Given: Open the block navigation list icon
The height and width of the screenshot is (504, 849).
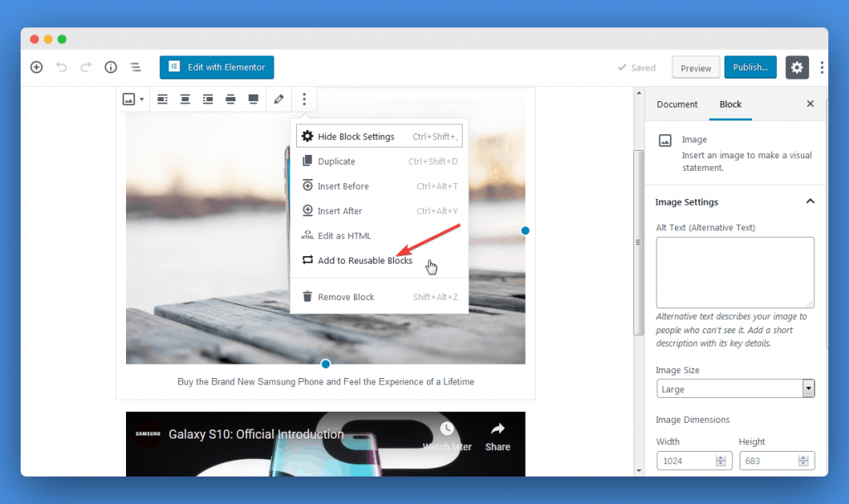Looking at the screenshot, I should tap(135, 67).
